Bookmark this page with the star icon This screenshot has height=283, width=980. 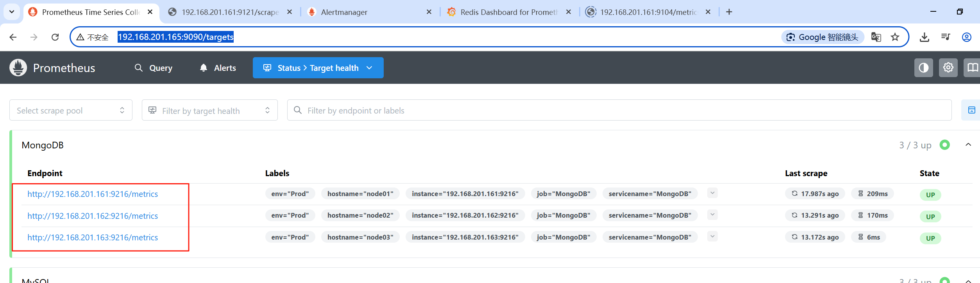pyautogui.click(x=895, y=37)
